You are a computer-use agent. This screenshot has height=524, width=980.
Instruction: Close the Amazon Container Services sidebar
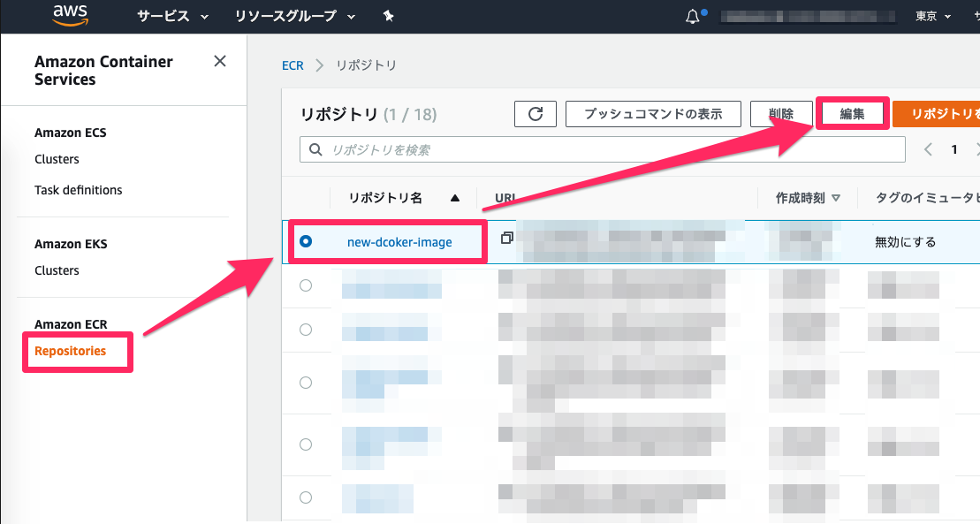pyautogui.click(x=220, y=61)
